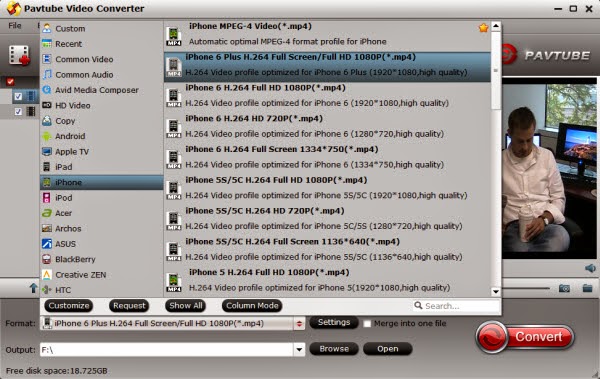
Task: Switch to Column Mode
Action: coord(252,305)
